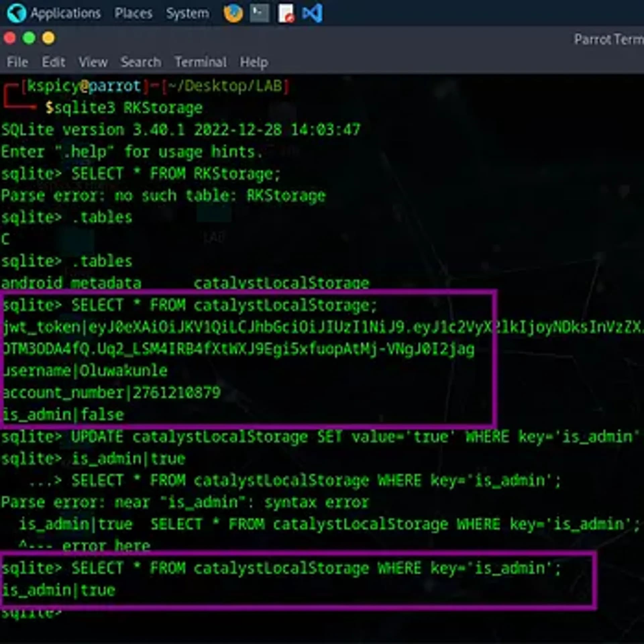Click the '$sqlite3 RKStorage' command line
The width and height of the screenshot is (644, 644).
124,108
